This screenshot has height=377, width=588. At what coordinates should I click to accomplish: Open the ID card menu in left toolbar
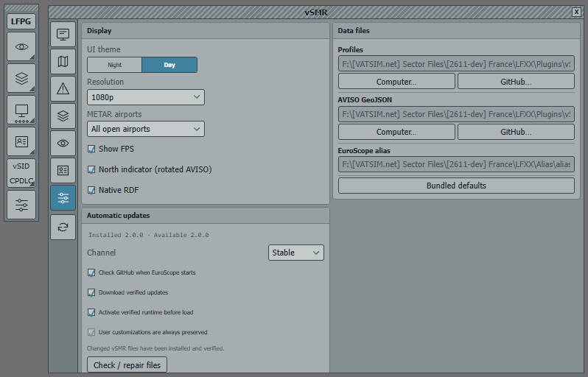(x=21, y=141)
